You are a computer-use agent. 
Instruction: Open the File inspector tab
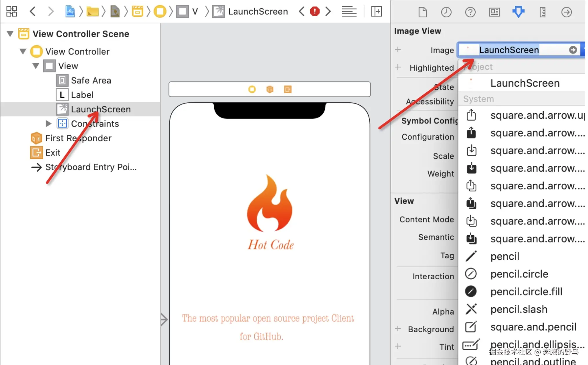coord(423,12)
